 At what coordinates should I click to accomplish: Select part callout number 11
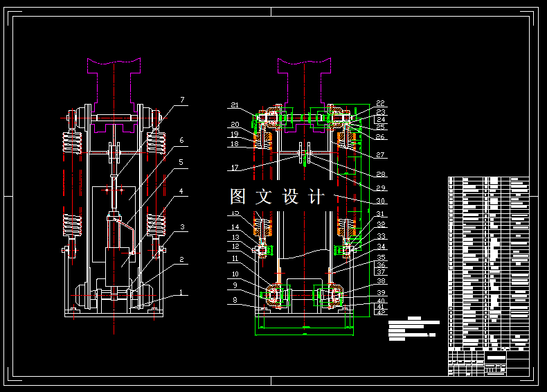[235, 258]
